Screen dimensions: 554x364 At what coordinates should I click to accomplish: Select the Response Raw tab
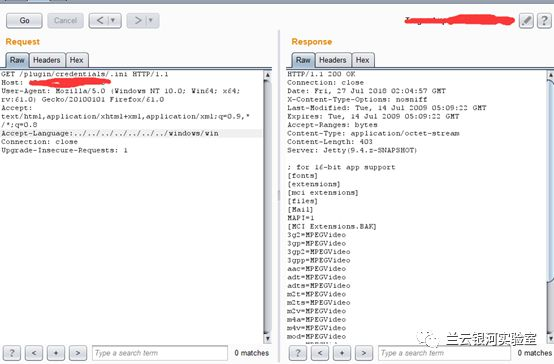[x=303, y=60]
